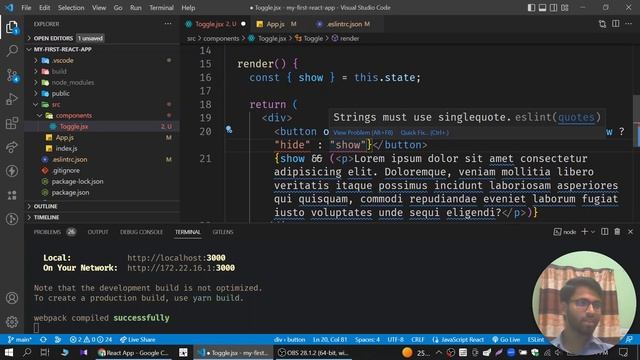Open Run and Debug view
Screen dimensions: 640x360
tap(12, 99)
